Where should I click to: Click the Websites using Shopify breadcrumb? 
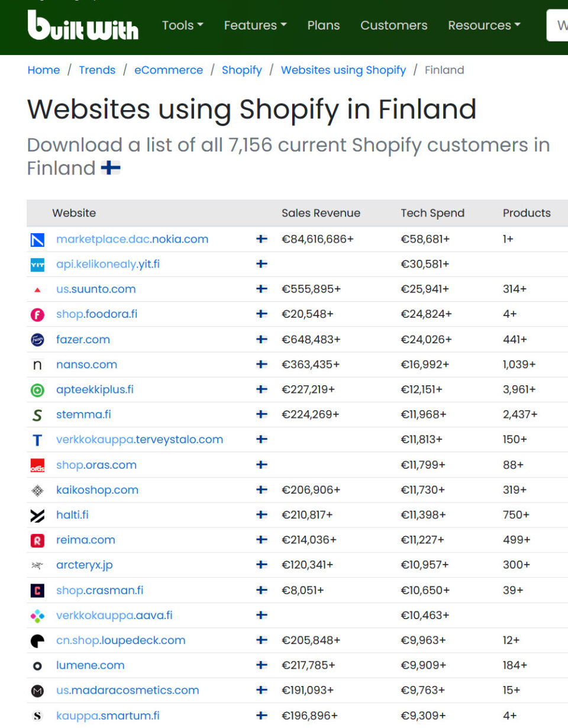pyautogui.click(x=344, y=70)
